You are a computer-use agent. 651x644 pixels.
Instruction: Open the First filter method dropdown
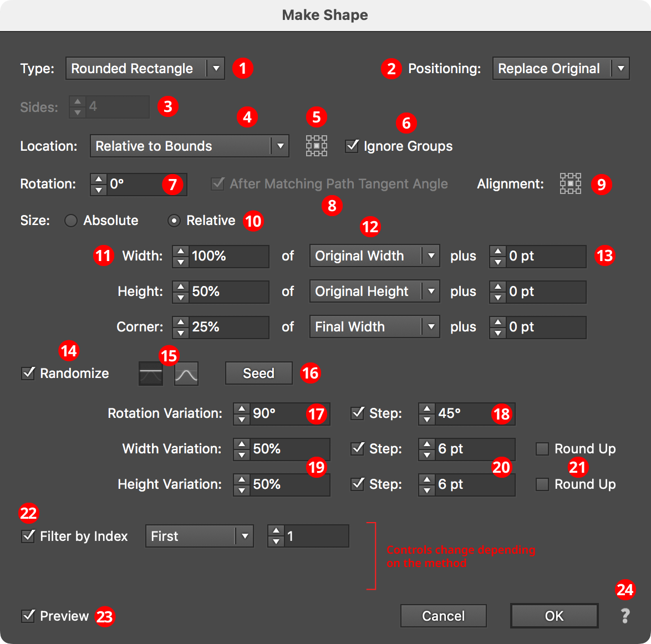click(x=199, y=536)
